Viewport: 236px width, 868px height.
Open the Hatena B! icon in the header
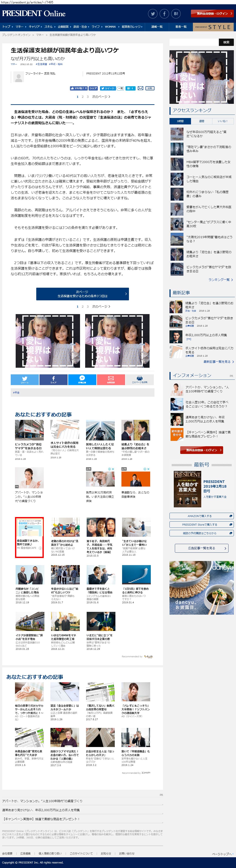(x=176, y=14)
